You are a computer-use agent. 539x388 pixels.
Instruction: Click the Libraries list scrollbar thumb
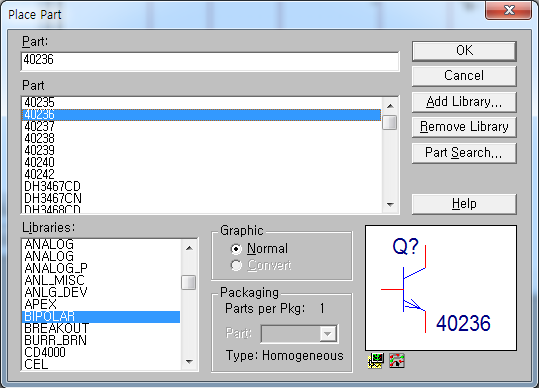click(x=189, y=282)
